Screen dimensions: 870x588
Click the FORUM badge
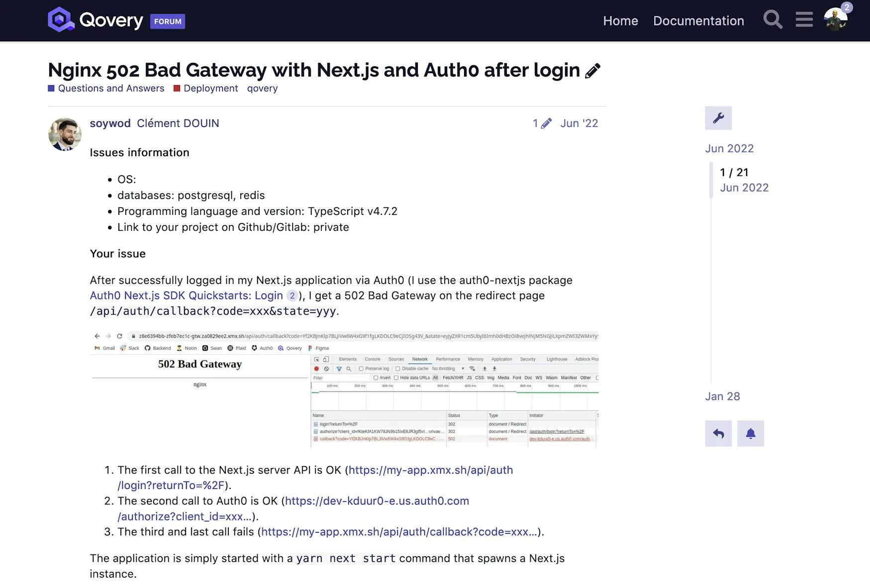click(x=168, y=21)
